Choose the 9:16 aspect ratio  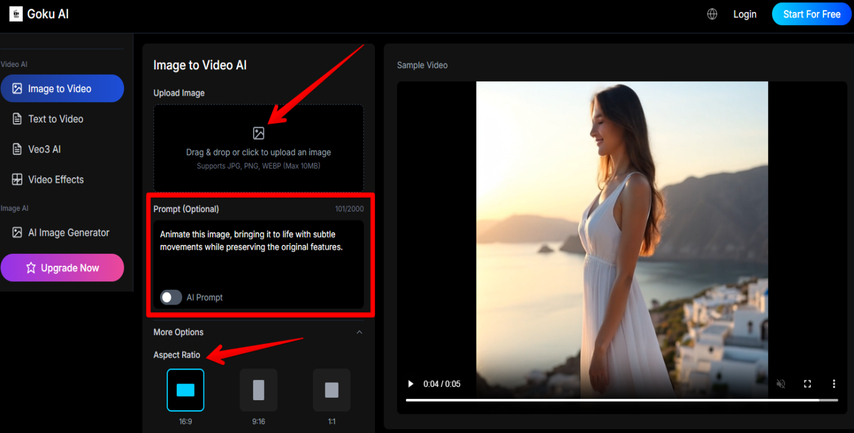(258, 390)
